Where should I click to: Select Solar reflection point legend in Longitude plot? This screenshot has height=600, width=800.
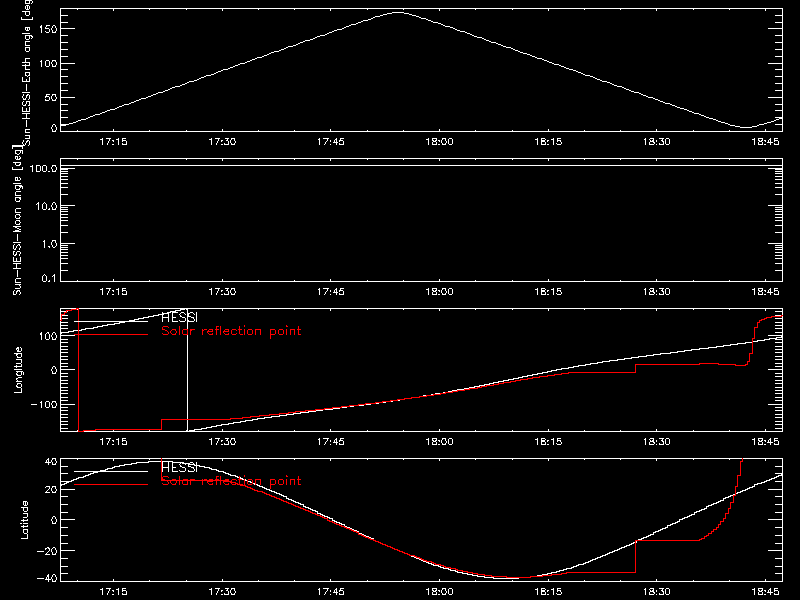(231, 331)
